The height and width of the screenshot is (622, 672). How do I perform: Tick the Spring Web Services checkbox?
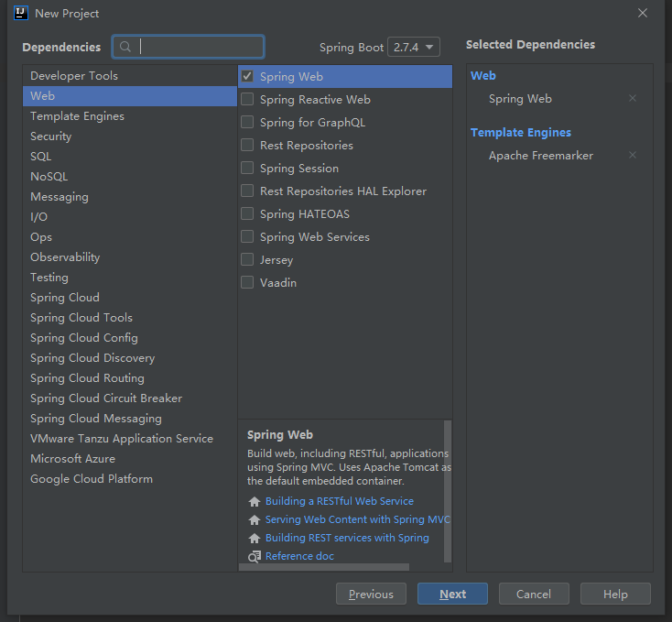pyautogui.click(x=247, y=236)
